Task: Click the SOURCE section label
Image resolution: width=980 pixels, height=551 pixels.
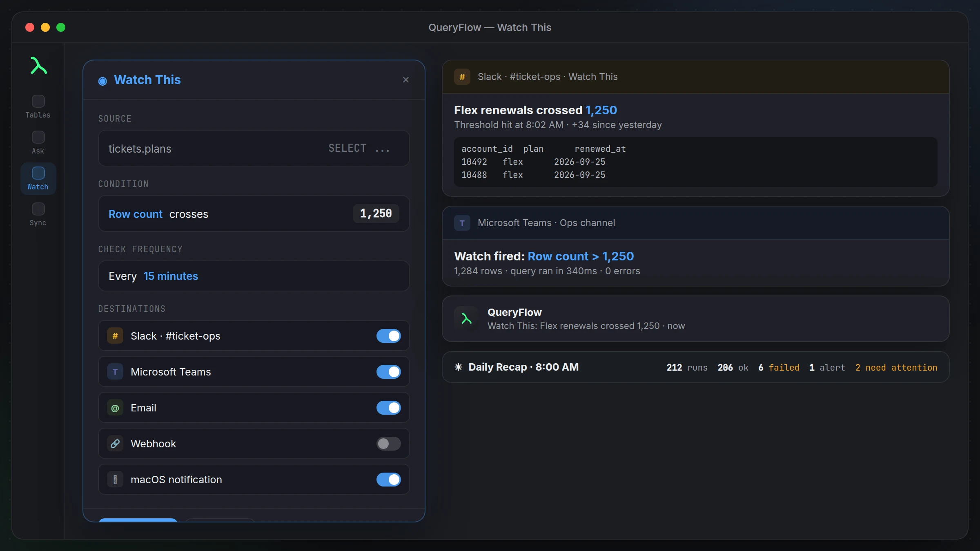Action: [115, 119]
